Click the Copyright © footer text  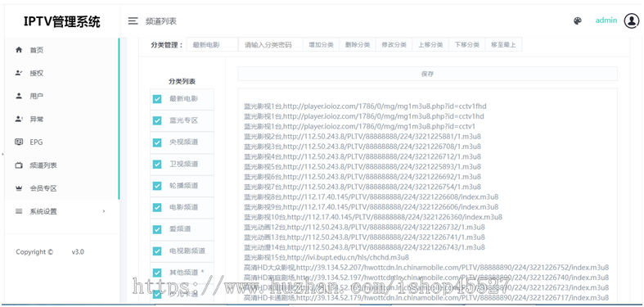[x=34, y=252]
